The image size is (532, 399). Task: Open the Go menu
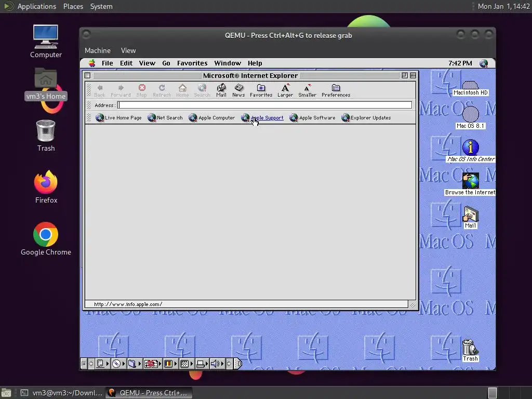click(x=166, y=63)
